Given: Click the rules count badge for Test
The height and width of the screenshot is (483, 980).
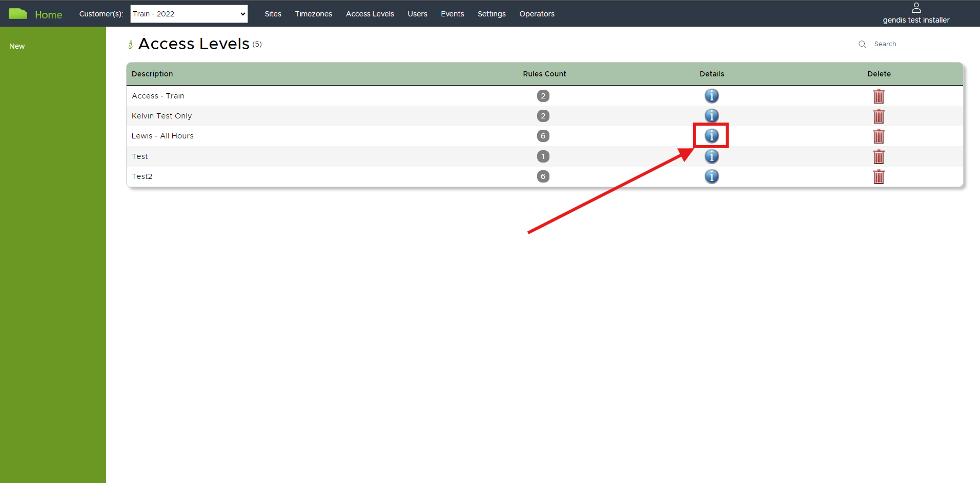Looking at the screenshot, I should pyautogui.click(x=543, y=156).
